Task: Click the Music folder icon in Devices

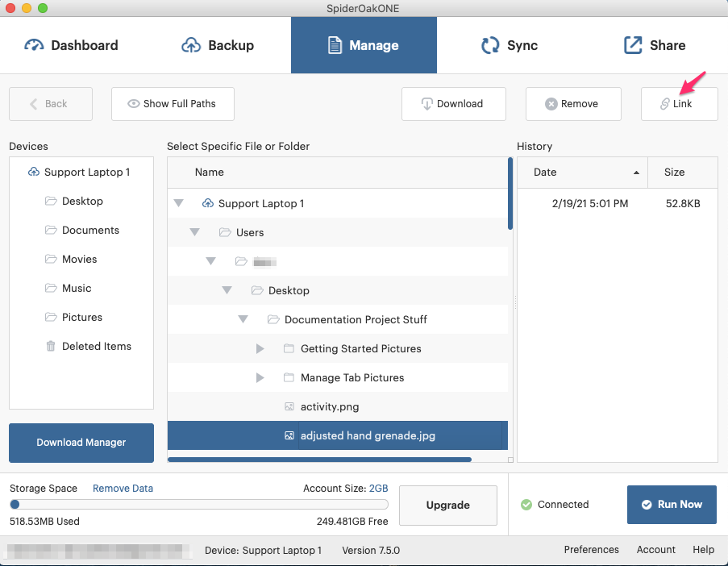Action: click(51, 289)
